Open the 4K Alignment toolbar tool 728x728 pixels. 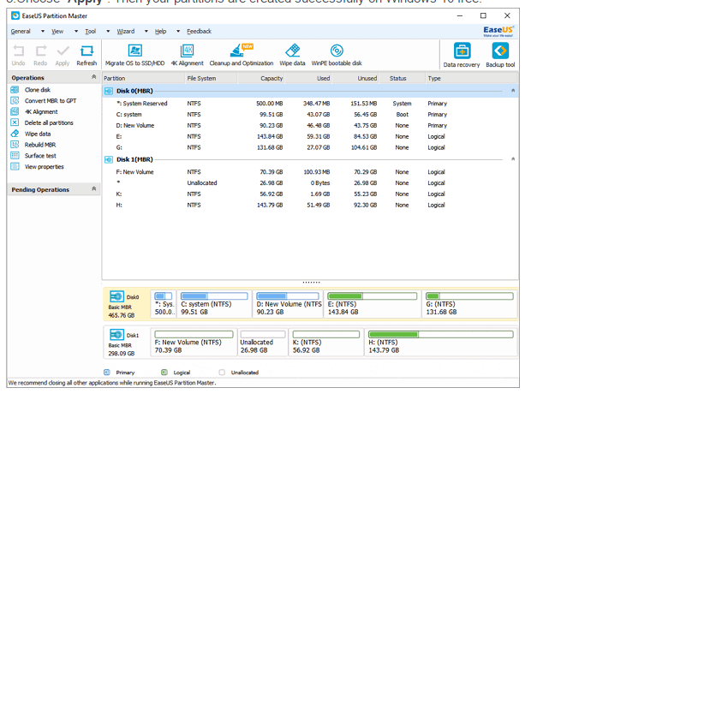pyautogui.click(x=187, y=56)
